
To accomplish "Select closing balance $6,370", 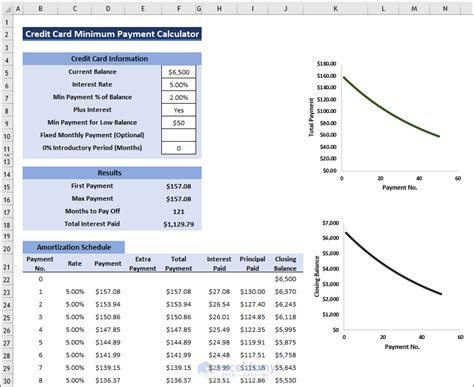I will pos(286,292).
